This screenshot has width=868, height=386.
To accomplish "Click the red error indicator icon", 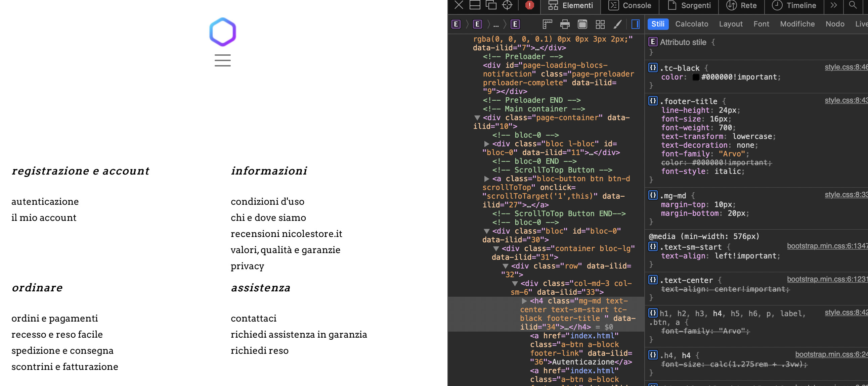I will tap(529, 5).
